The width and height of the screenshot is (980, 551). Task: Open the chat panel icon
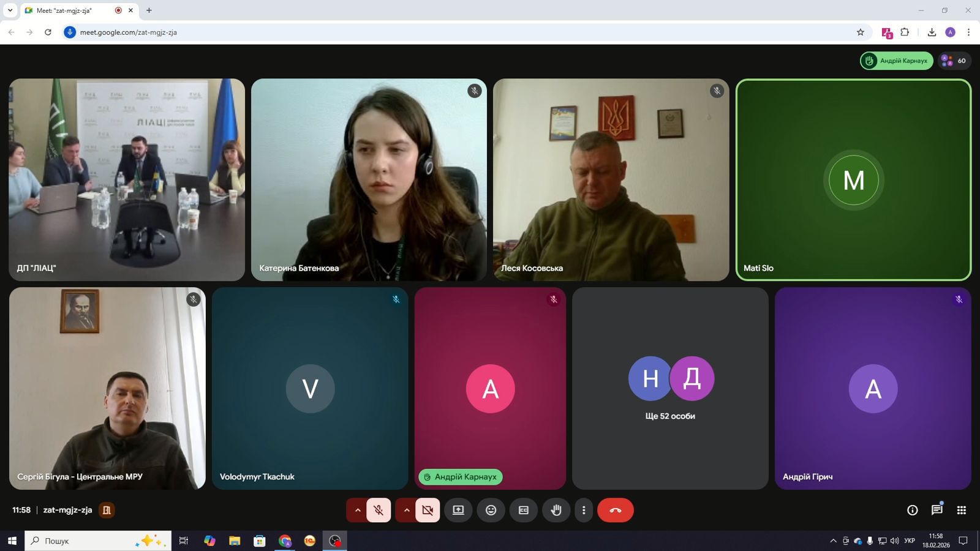pos(937,510)
